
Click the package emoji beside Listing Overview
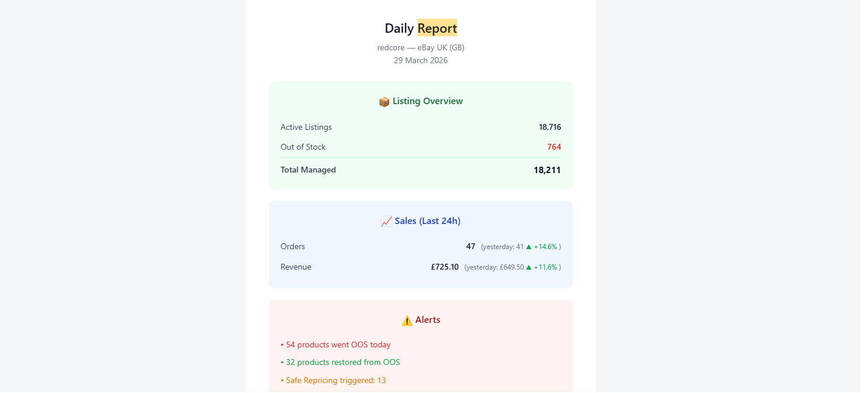click(384, 102)
